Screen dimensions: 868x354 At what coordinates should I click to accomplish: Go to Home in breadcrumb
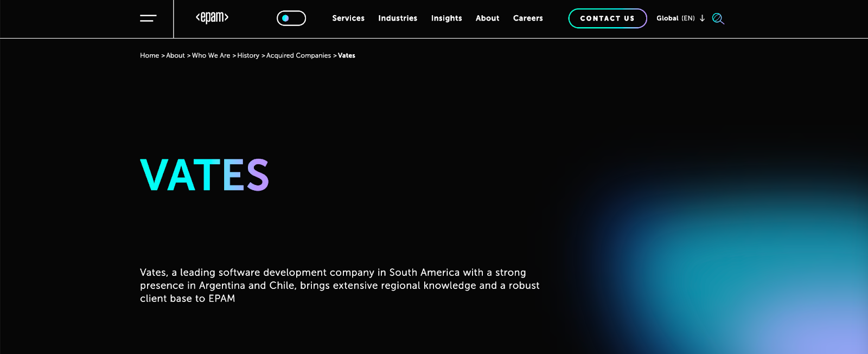tap(150, 55)
